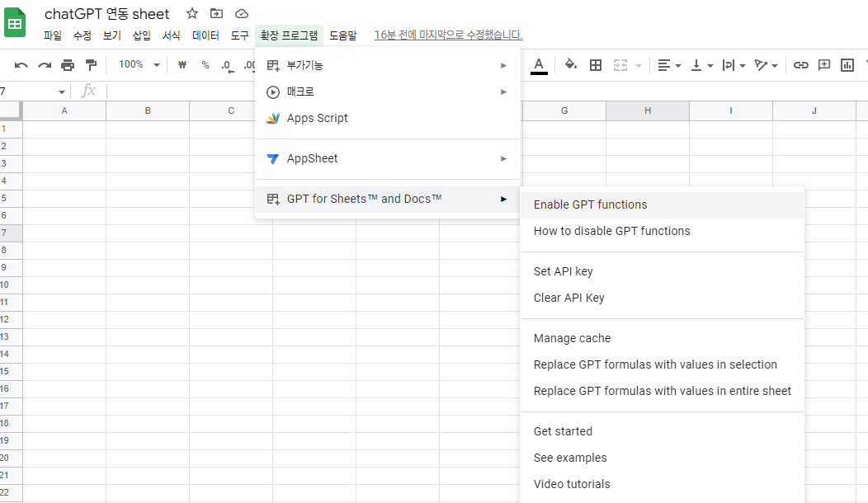Check cloud save status icon
This screenshot has width=868, height=503.
click(242, 14)
